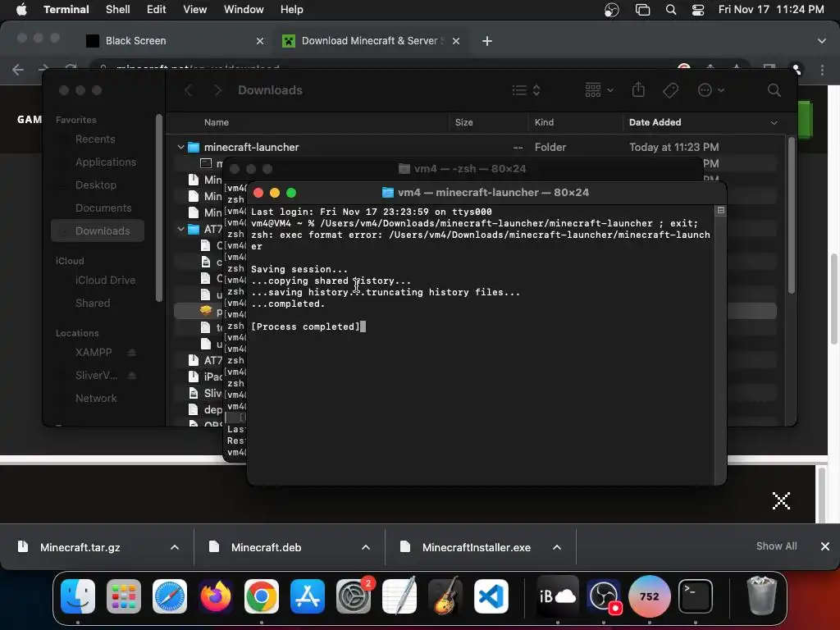Viewport: 840px width, 630px height.
Task: Open the Apple menu
Action: point(22,10)
